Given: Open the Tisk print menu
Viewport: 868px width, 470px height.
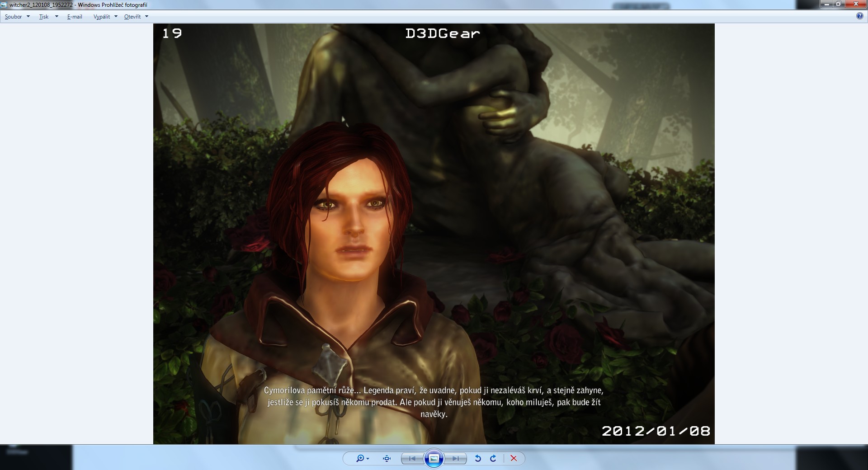Looking at the screenshot, I should coord(48,17).
